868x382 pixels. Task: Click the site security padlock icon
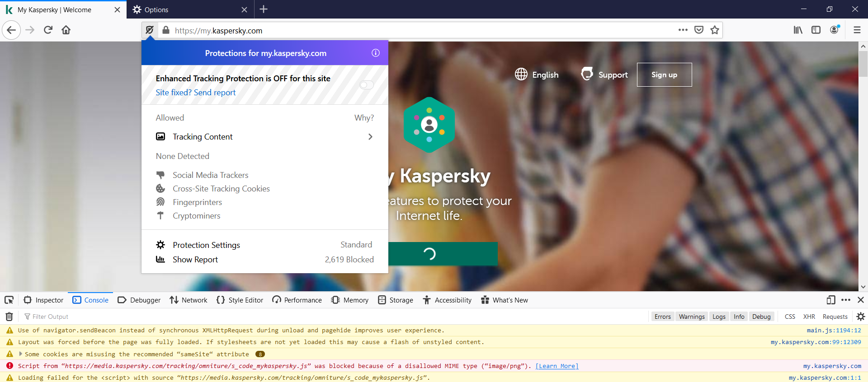click(x=166, y=30)
